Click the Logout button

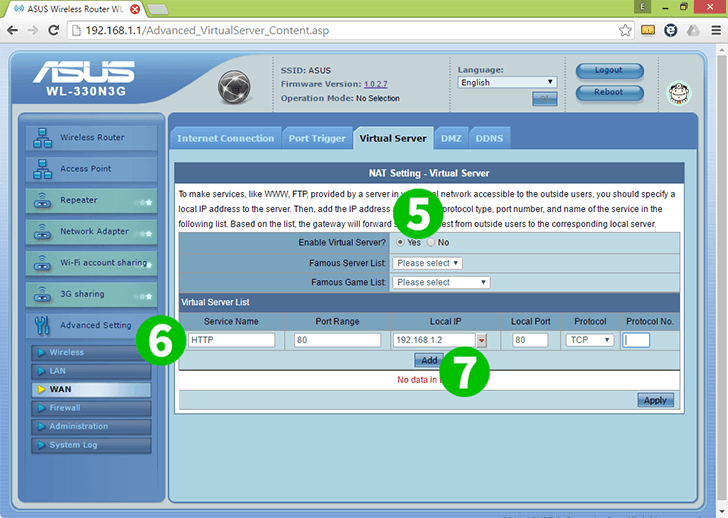[610, 71]
